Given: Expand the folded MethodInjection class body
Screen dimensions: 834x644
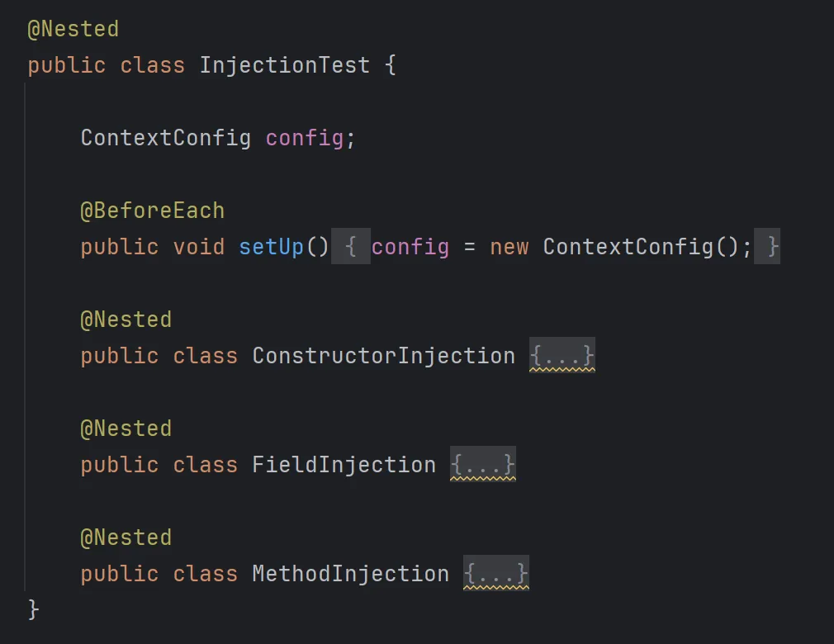Looking at the screenshot, I should [496, 575].
